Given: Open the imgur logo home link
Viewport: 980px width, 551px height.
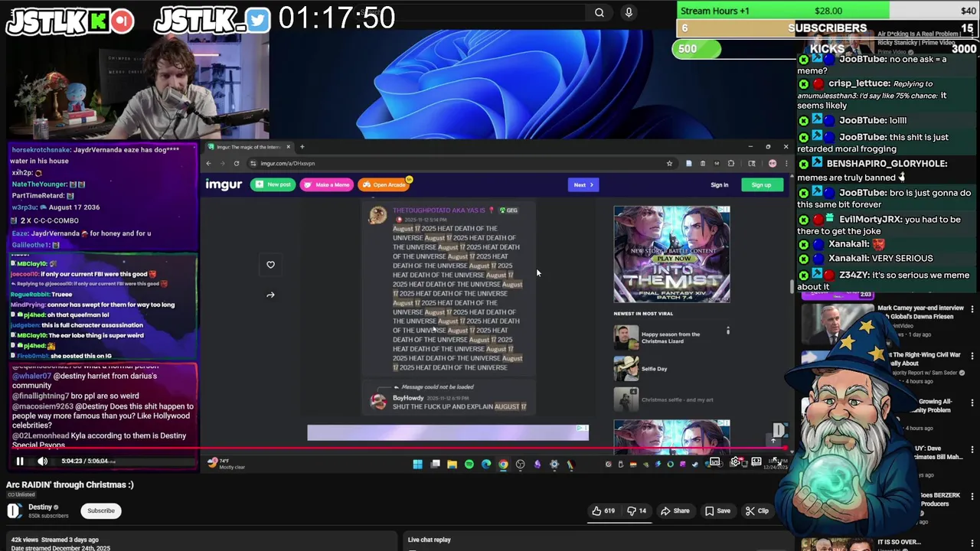Looking at the screenshot, I should pyautogui.click(x=224, y=184).
